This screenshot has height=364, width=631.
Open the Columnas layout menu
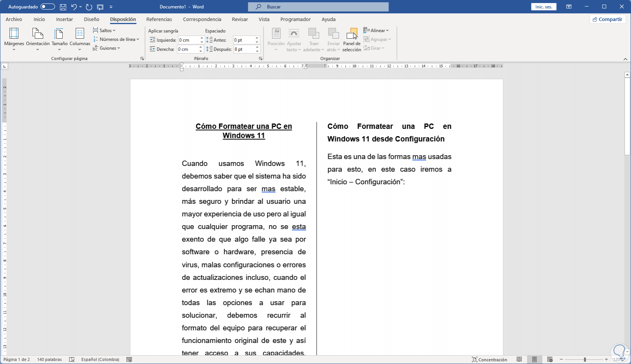pos(80,39)
